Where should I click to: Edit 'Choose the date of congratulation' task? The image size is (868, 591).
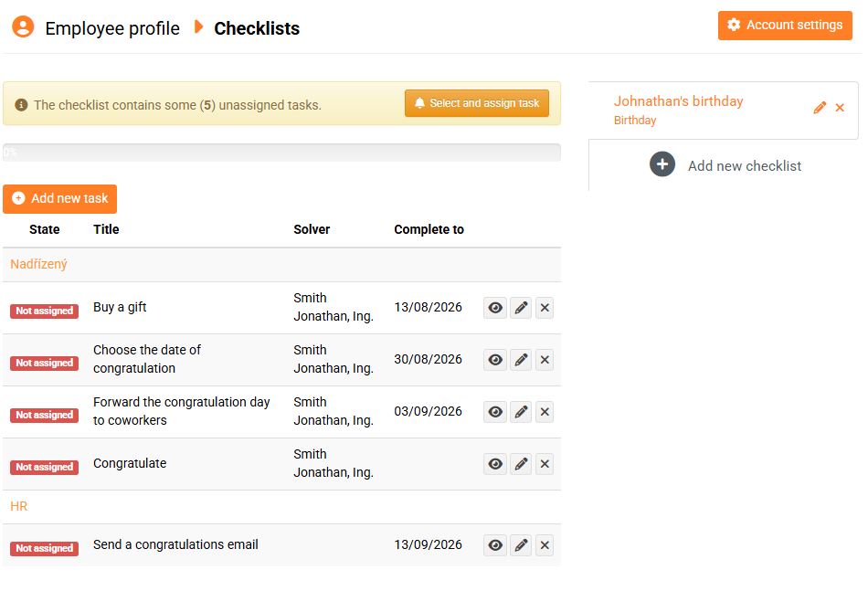point(521,360)
